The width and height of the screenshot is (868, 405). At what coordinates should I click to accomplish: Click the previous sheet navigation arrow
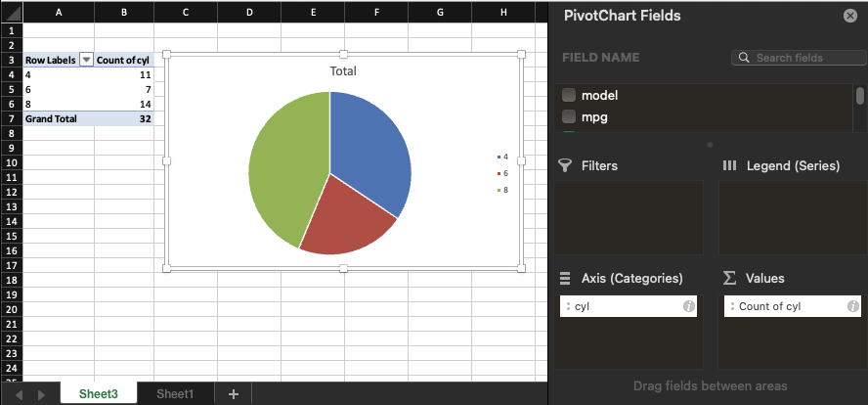click(19, 394)
